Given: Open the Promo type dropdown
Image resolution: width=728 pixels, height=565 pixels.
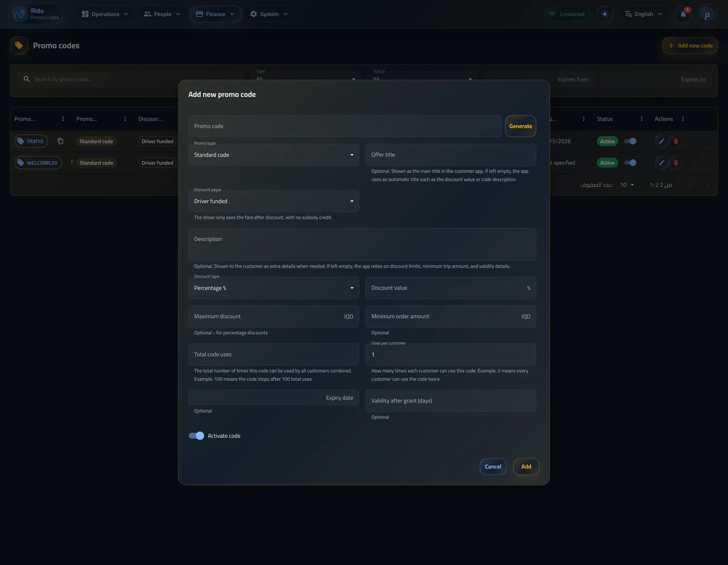Looking at the screenshot, I should click(273, 155).
